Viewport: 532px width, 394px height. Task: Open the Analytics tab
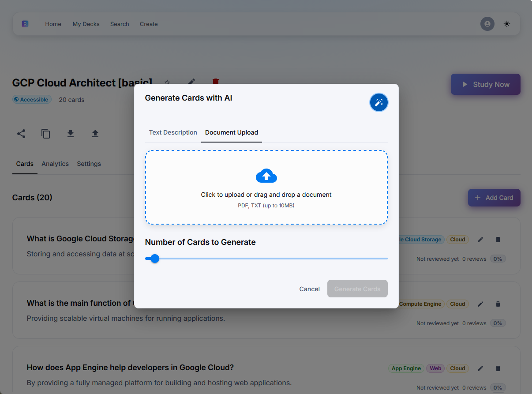pos(55,164)
